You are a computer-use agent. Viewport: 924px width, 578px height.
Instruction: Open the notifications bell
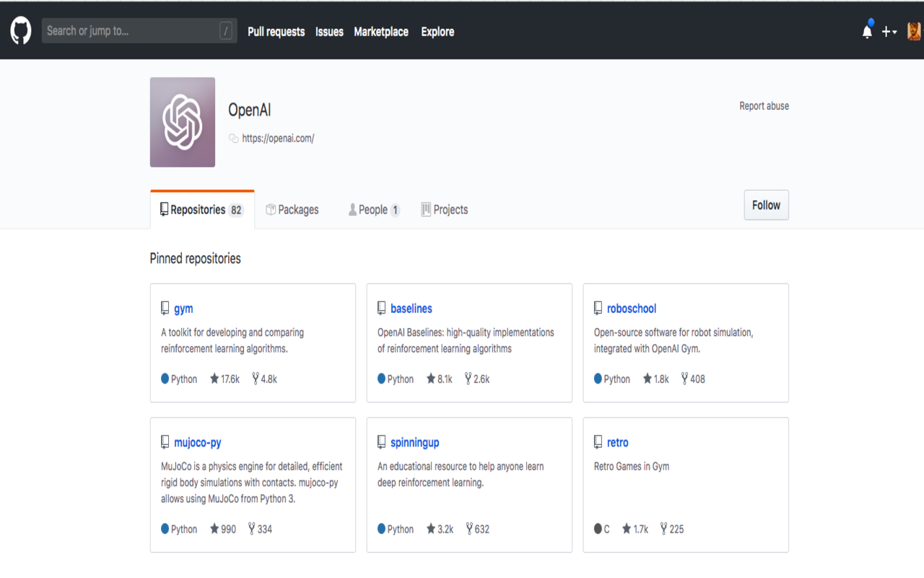[866, 32]
